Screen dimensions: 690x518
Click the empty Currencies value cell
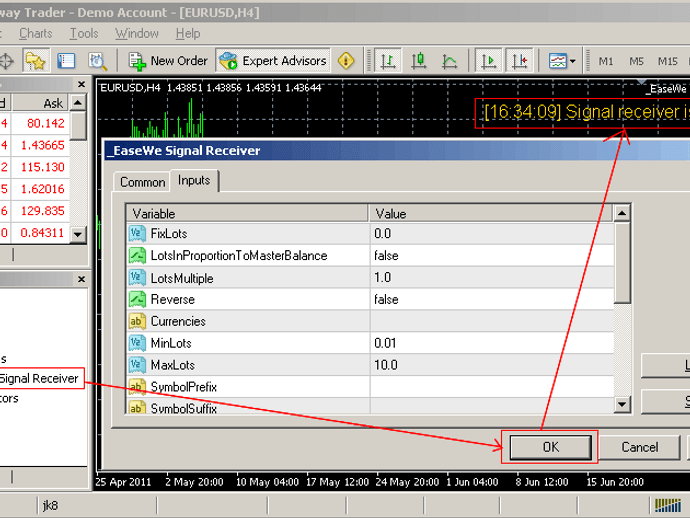click(x=492, y=321)
